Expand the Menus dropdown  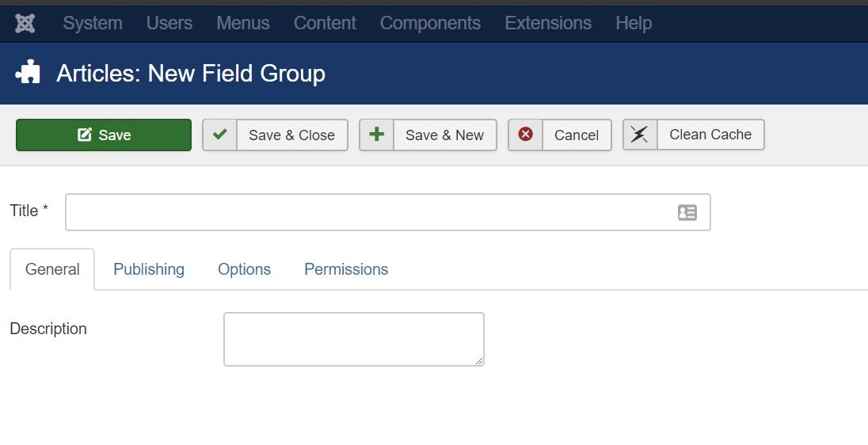point(243,23)
